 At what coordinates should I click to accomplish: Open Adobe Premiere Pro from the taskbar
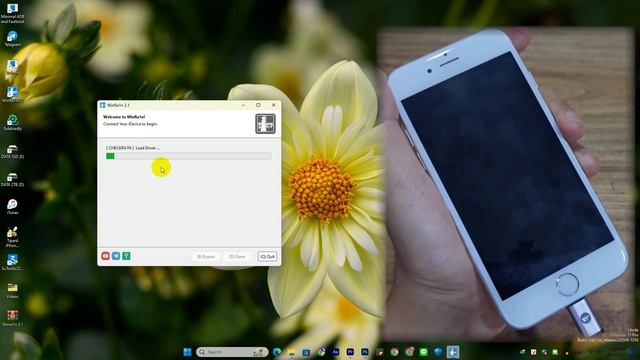350,352
